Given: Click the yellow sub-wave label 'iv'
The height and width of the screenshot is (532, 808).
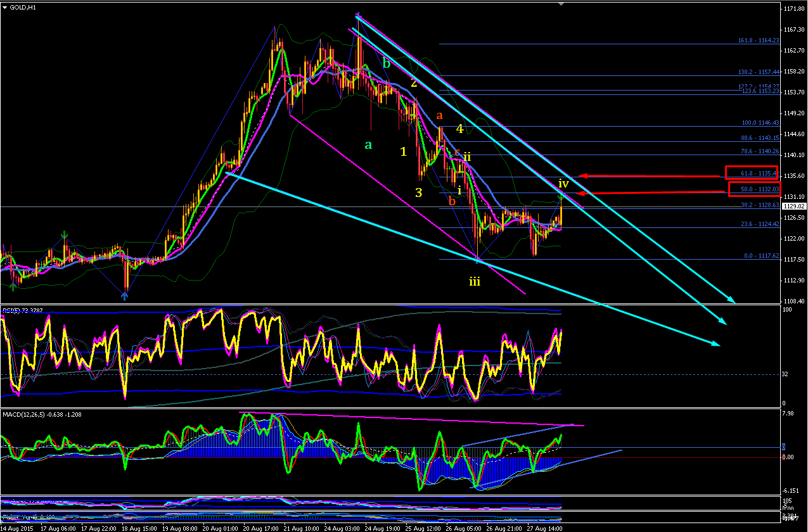Looking at the screenshot, I should click(x=563, y=184).
